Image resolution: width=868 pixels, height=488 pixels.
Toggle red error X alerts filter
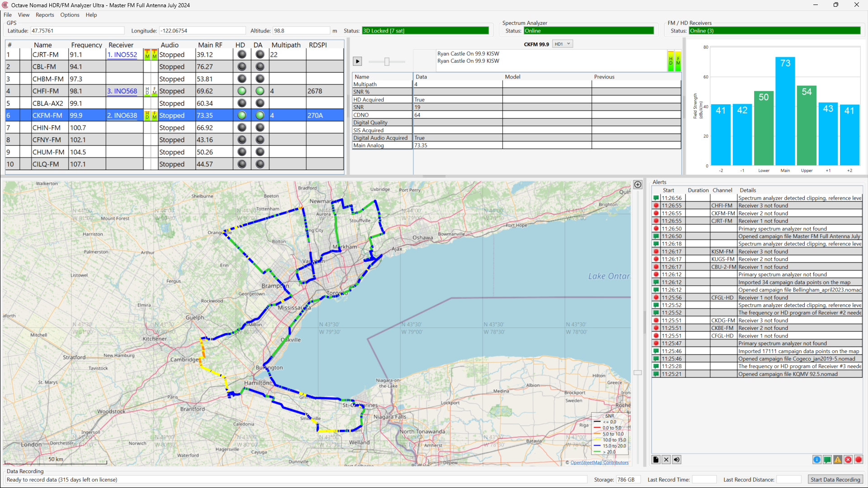pyautogui.click(x=848, y=460)
